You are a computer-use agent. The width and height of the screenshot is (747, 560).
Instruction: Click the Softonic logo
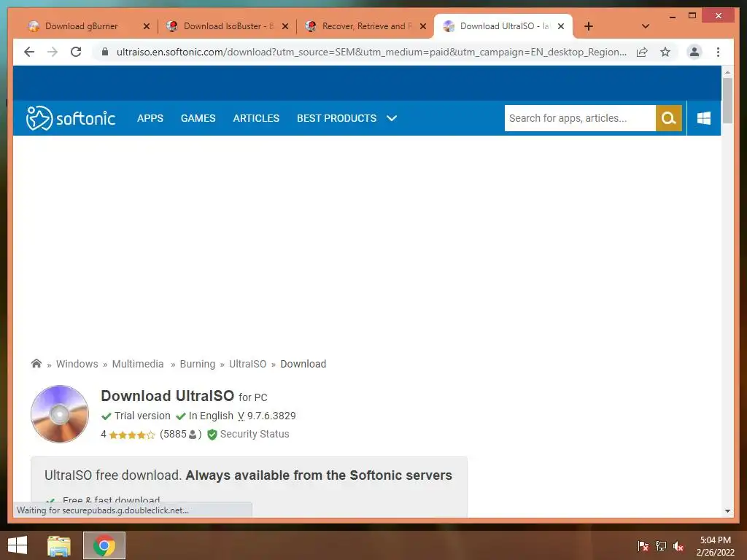pos(71,118)
